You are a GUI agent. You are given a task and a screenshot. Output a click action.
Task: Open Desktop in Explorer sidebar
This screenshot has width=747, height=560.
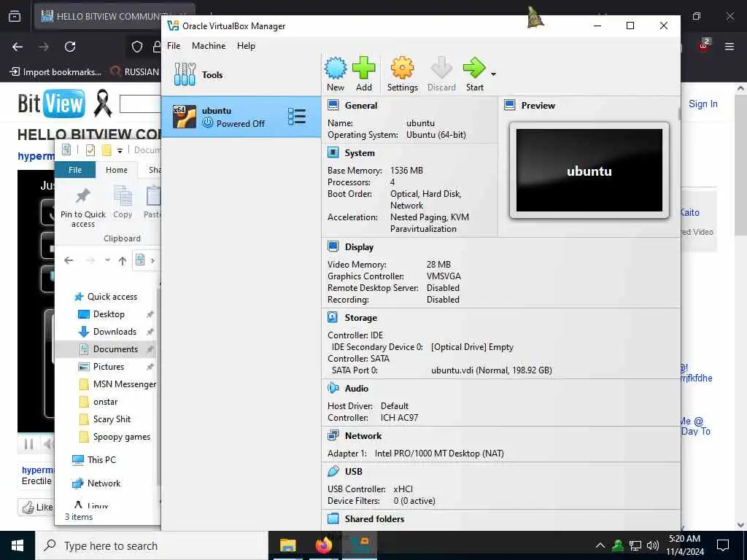click(x=109, y=314)
